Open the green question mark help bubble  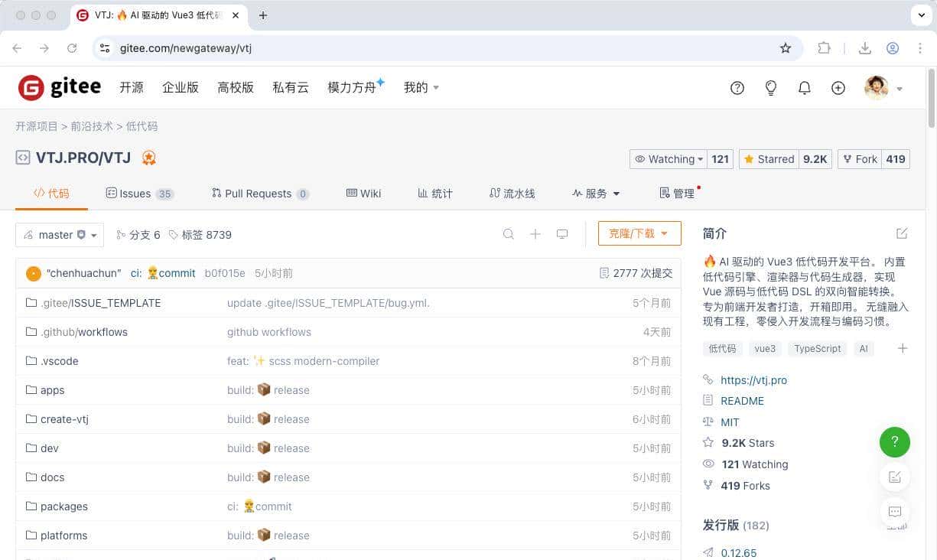click(x=895, y=442)
